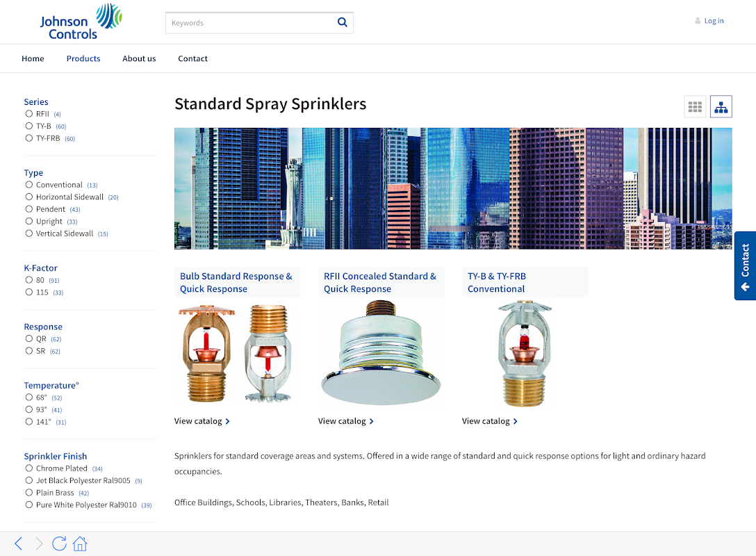Go back with browser back arrow
Image resolution: width=756 pixels, height=556 pixels.
pos(18,543)
